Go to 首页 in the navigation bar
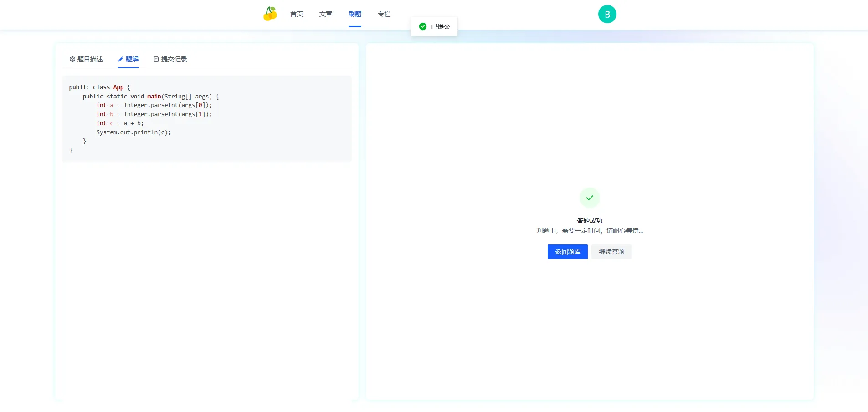The image size is (868, 412). click(296, 14)
